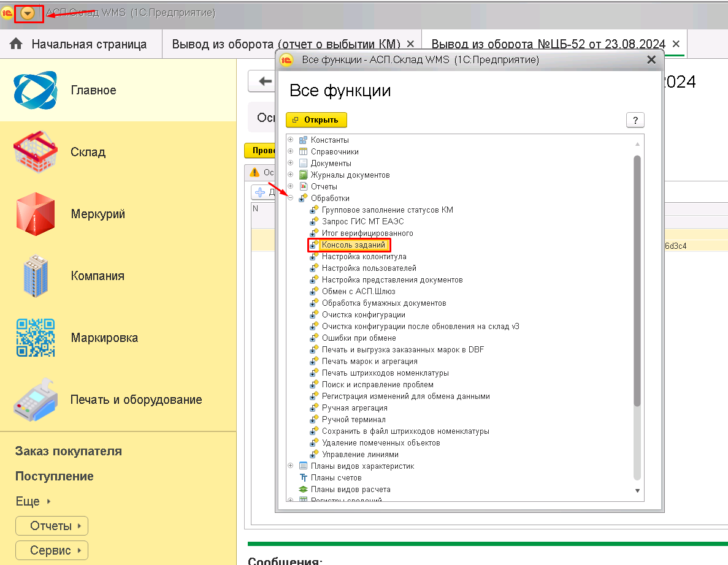Select Настройка колонтитула item
The image size is (728, 565).
point(364,257)
